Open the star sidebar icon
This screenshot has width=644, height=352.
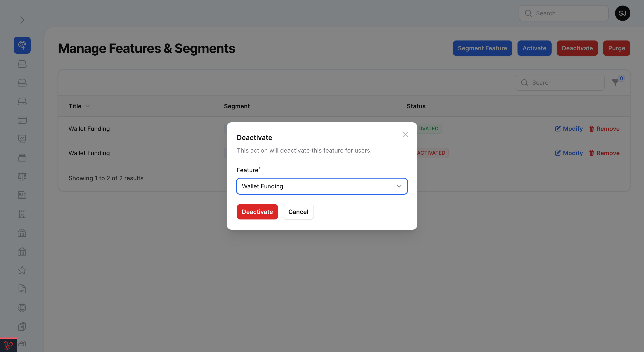pyautogui.click(x=22, y=270)
